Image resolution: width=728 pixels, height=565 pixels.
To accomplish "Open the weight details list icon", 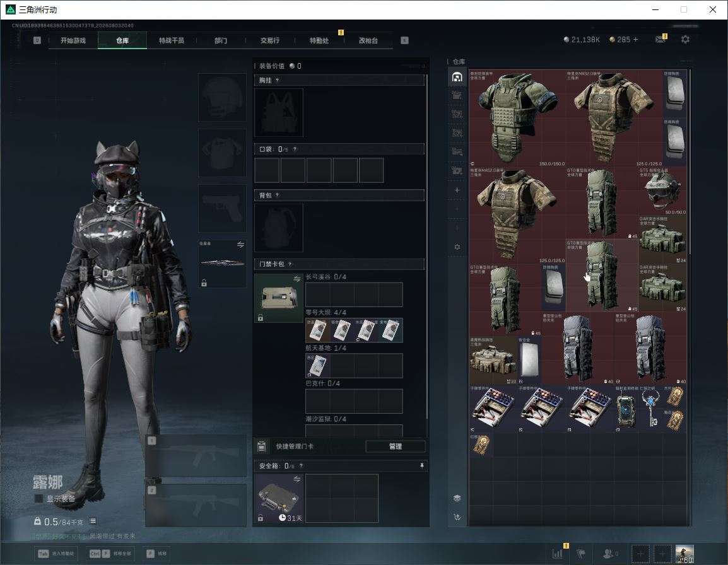I will point(93,521).
